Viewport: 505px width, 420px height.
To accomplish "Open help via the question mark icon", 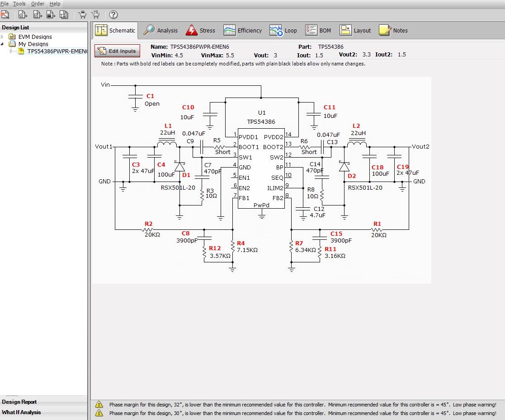I will (x=113, y=15).
